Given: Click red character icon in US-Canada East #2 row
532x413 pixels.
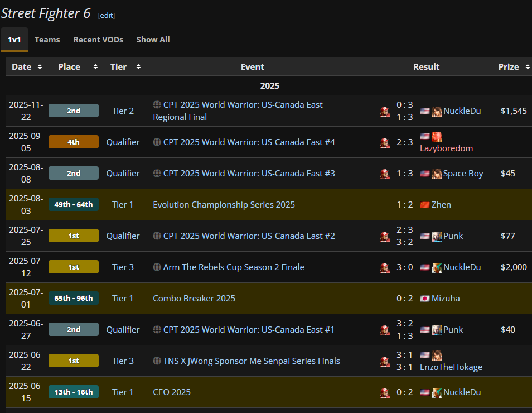Looking at the screenshot, I should point(385,237).
